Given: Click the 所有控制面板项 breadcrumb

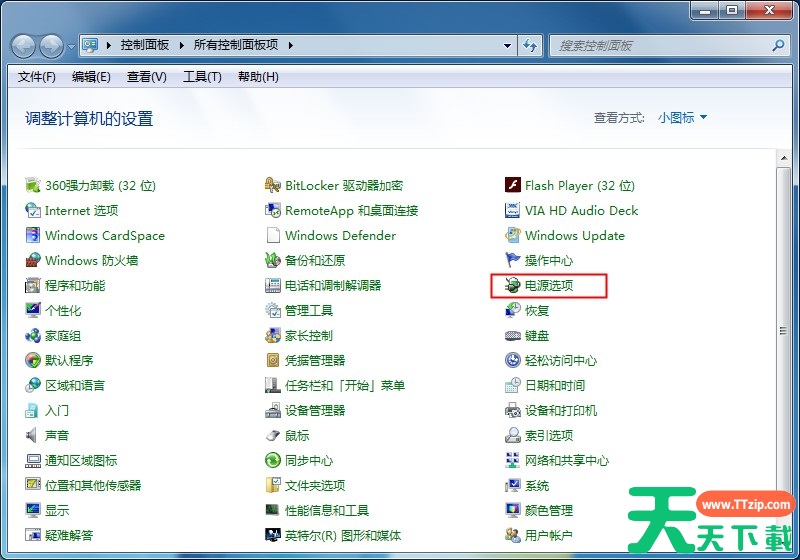Looking at the screenshot, I should pos(236,45).
